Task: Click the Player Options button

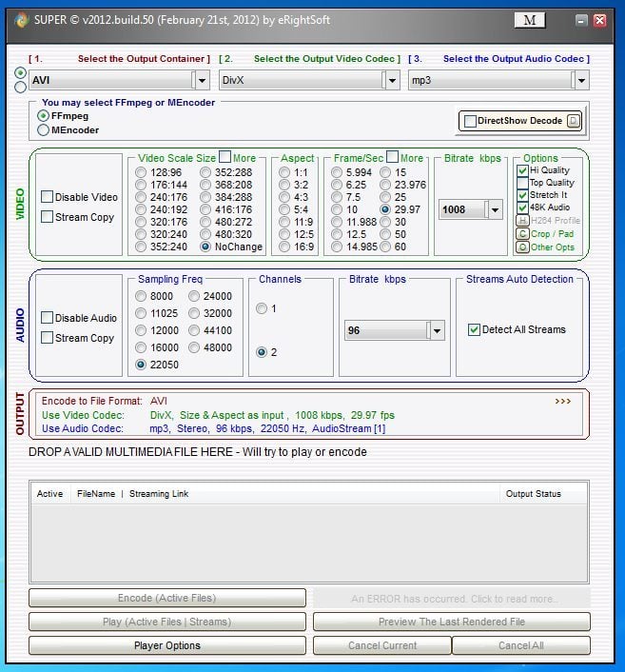Action: (167, 645)
